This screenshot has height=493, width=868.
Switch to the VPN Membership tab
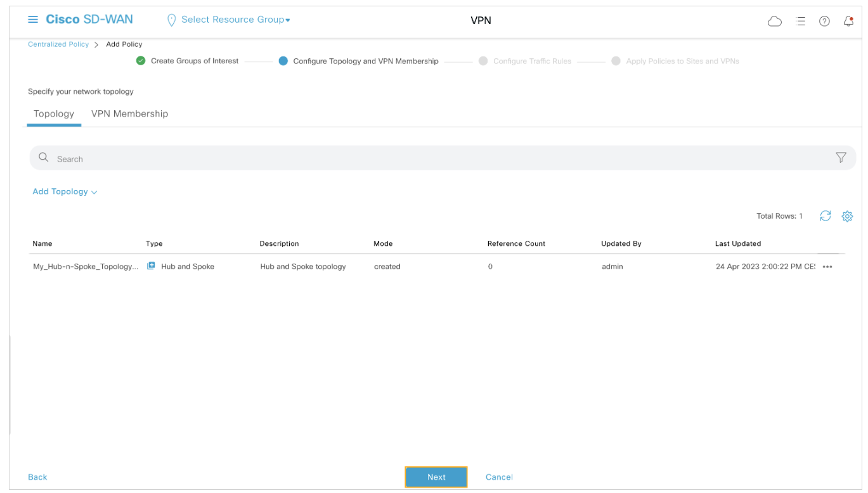(129, 114)
